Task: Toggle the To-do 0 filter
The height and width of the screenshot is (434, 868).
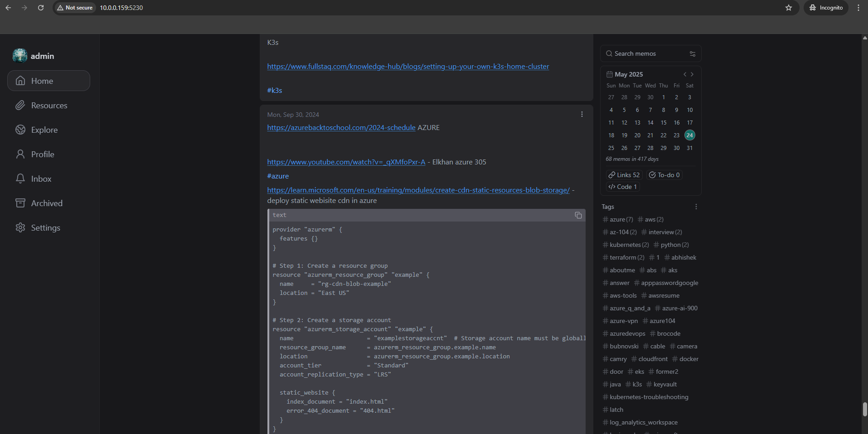Action: (664, 175)
